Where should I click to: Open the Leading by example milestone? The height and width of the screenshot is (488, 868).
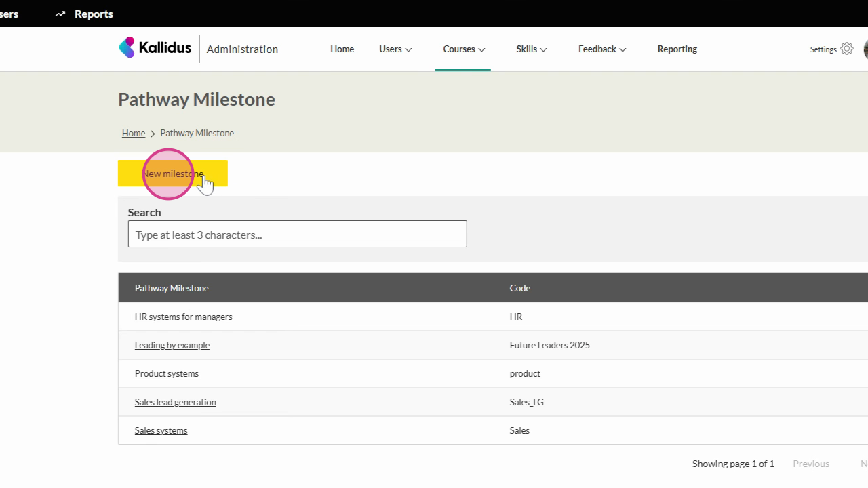click(172, 345)
